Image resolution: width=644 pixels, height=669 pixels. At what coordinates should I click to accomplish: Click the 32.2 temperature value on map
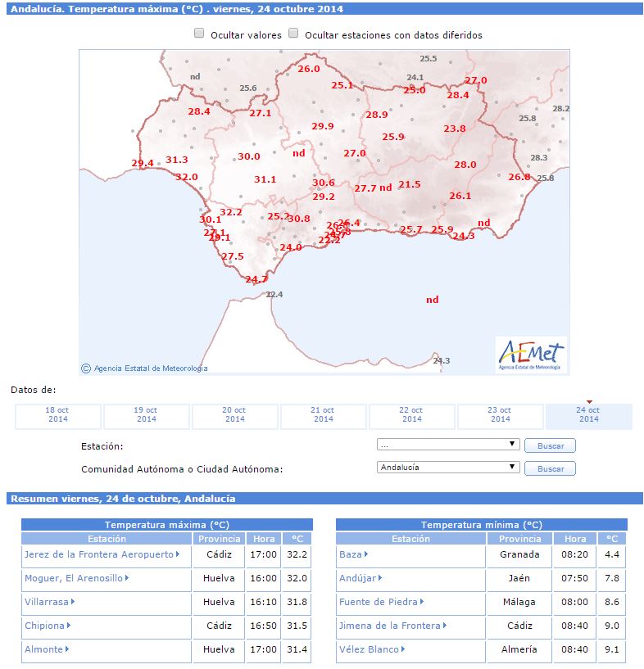click(231, 212)
